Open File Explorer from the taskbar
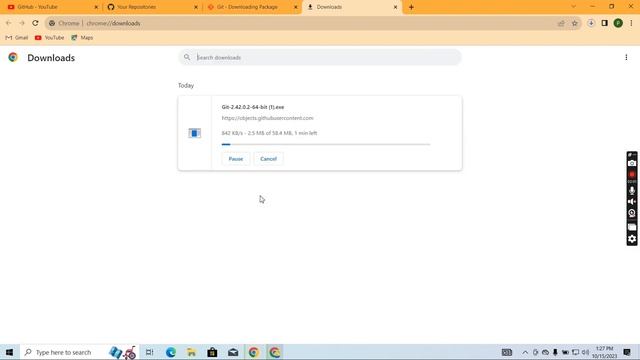This screenshot has width=640, height=360. 191,352
